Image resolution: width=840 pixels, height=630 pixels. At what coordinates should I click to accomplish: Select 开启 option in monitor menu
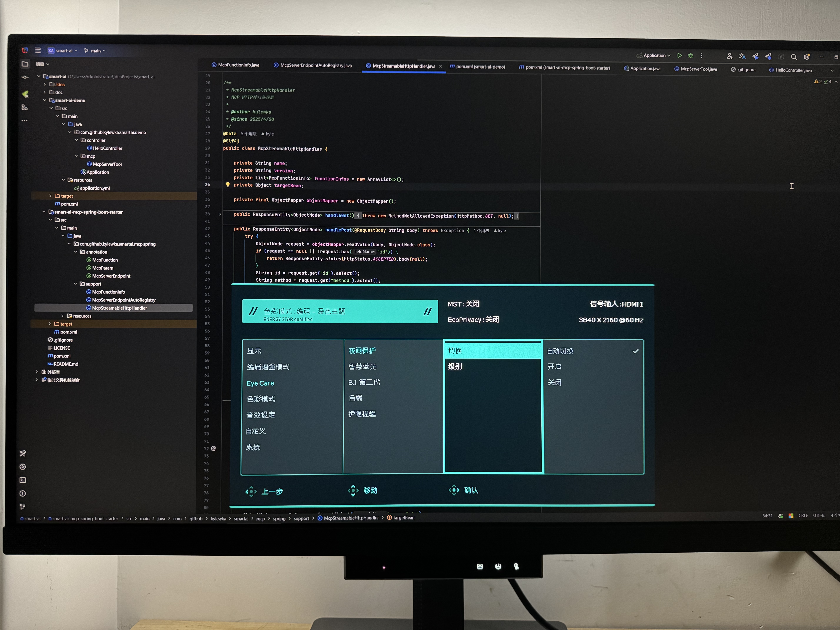point(554,366)
